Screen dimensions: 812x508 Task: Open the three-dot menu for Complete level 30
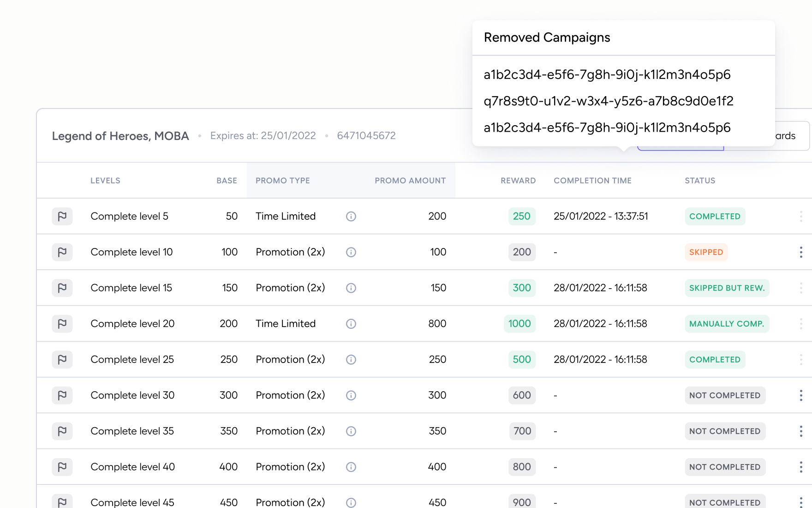801,395
